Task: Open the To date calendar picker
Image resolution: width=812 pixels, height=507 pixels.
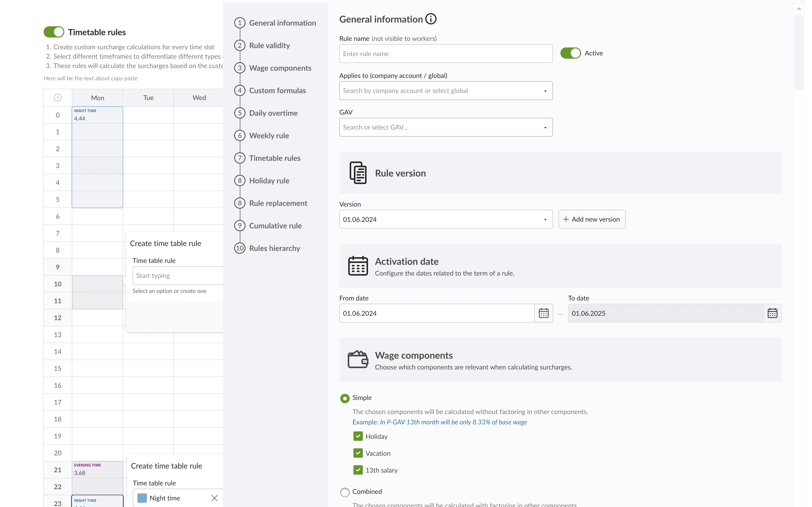Action: point(772,313)
